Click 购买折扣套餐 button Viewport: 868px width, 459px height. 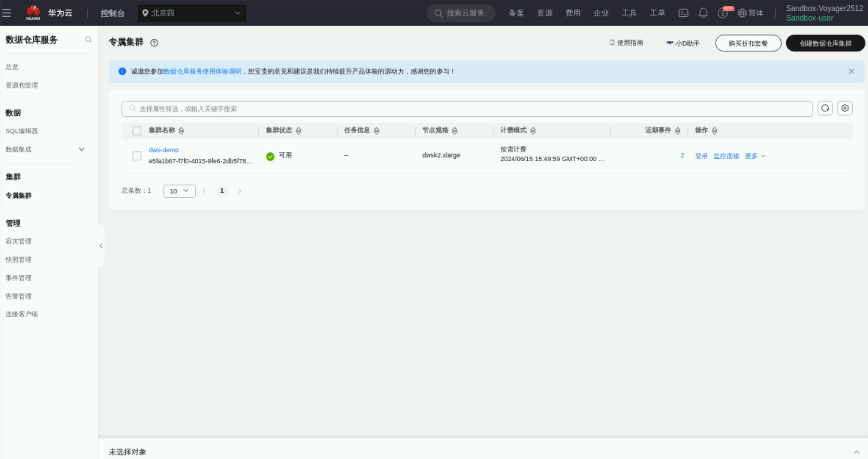[748, 43]
